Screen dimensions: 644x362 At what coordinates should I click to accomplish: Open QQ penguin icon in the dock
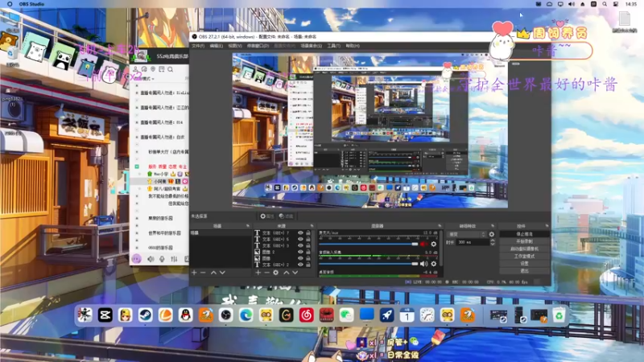pyautogui.click(x=185, y=315)
